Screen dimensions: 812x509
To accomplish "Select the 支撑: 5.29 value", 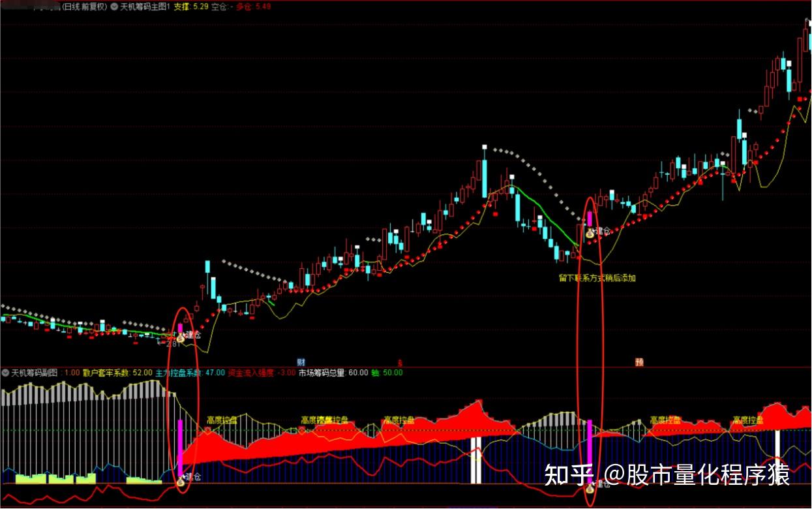I will point(191,7).
